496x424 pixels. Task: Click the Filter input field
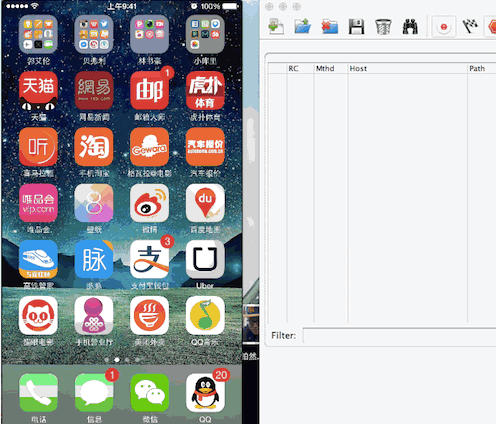pyautogui.click(x=399, y=335)
